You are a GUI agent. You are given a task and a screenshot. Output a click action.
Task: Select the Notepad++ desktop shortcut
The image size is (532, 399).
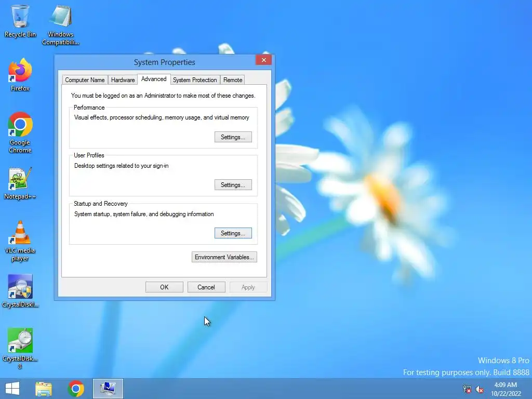pos(20,183)
